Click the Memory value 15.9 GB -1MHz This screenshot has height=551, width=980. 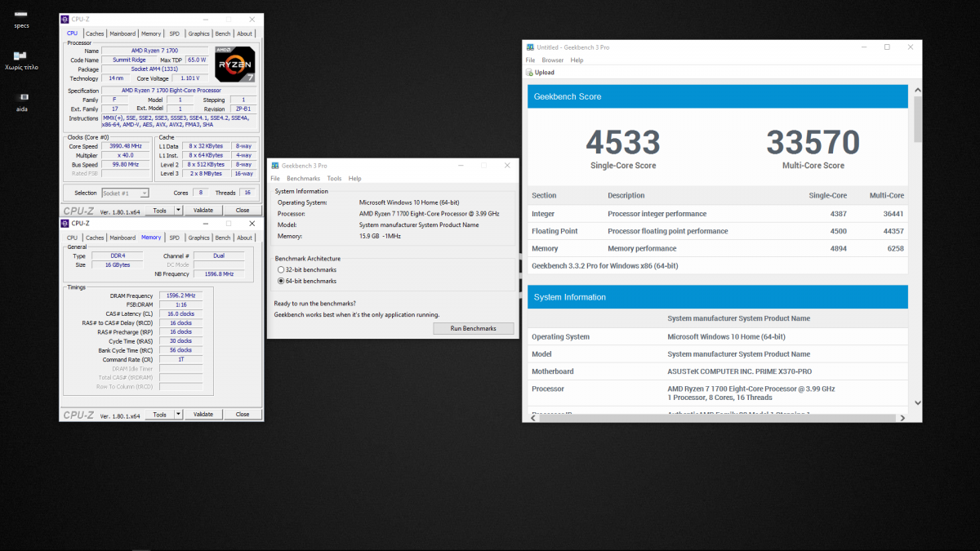[380, 236]
